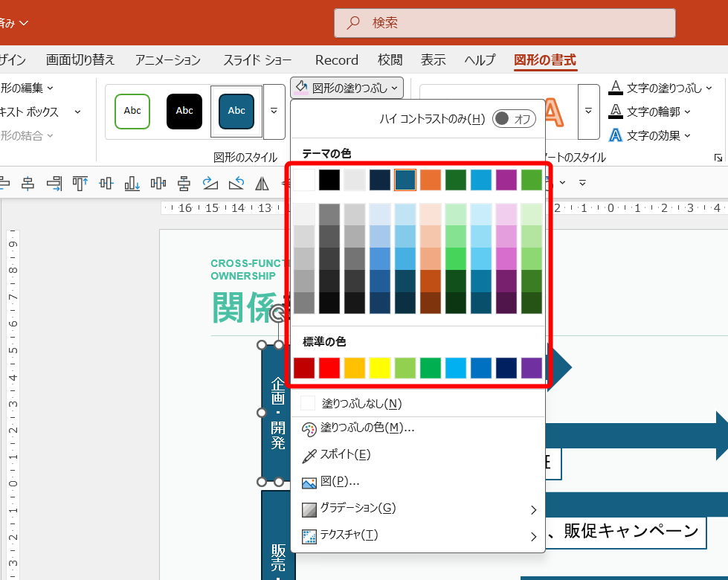The height and width of the screenshot is (580, 728).
Task: Pick the orange theme color swatch
Action: [x=431, y=180]
